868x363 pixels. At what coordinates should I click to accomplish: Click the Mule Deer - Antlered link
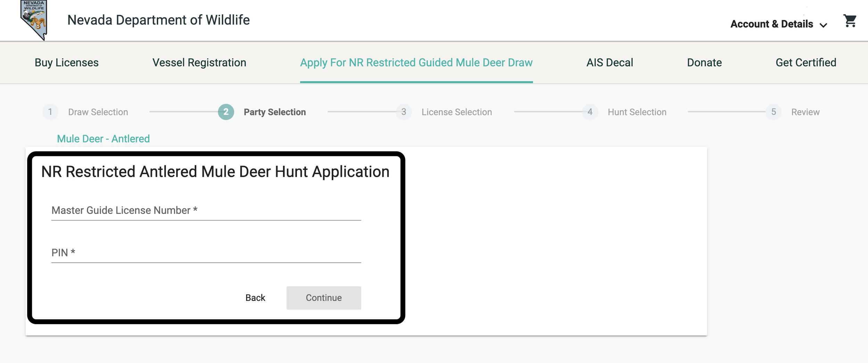tap(103, 138)
